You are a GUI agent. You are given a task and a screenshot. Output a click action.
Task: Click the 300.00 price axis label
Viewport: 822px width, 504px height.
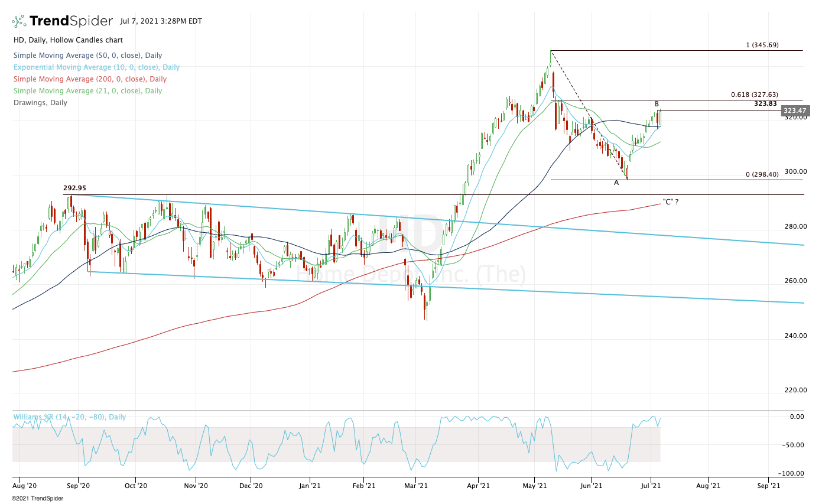click(795, 171)
